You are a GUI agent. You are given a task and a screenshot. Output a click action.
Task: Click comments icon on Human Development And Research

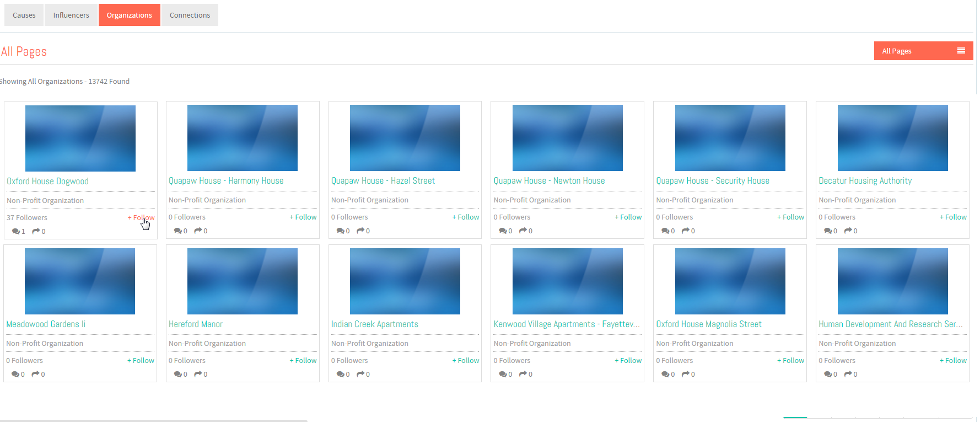pyautogui.click(x=828, y=374)
